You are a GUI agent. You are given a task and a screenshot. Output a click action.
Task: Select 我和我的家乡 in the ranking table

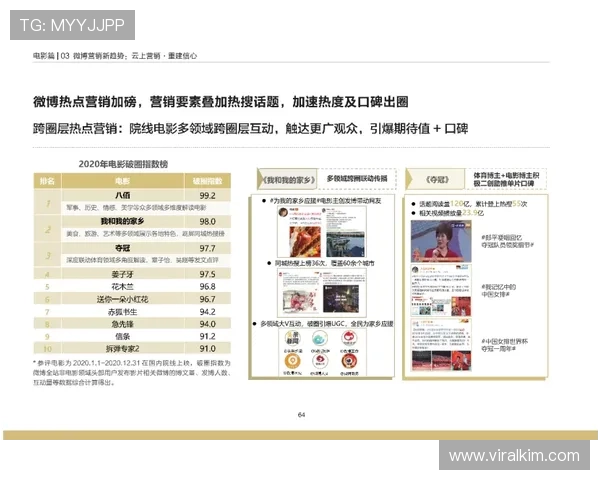pyautogui.click(x=122, y=221)
